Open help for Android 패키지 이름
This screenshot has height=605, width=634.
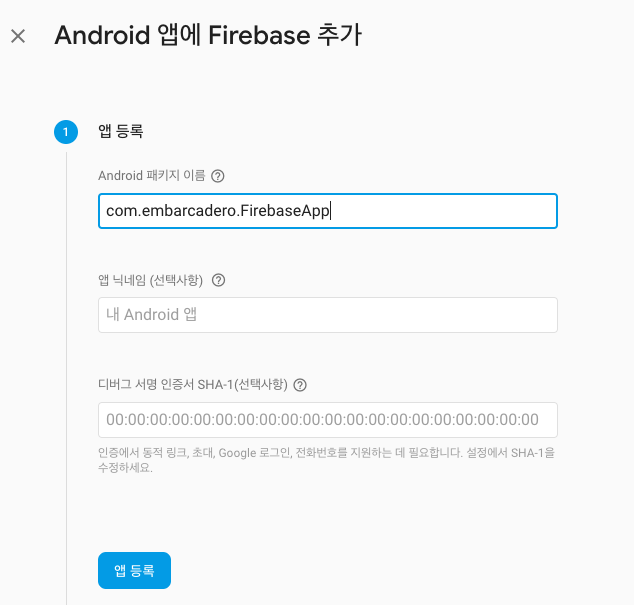pos(218,176)
